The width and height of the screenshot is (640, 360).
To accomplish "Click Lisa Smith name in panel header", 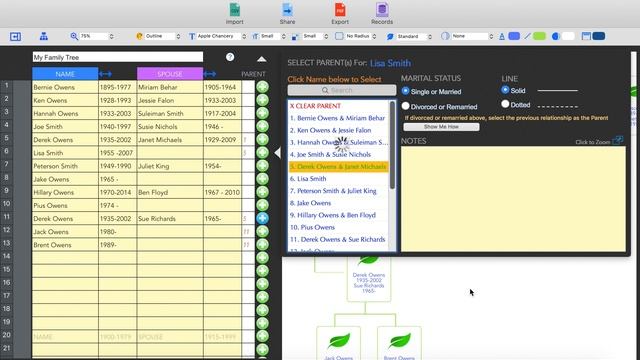I will coord(390,63).
